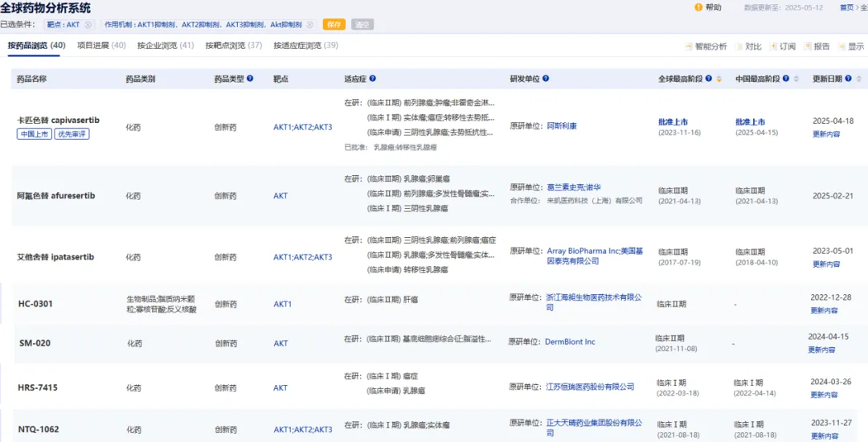
Task: Click the orange 保存 button
Action: (334, 25)
